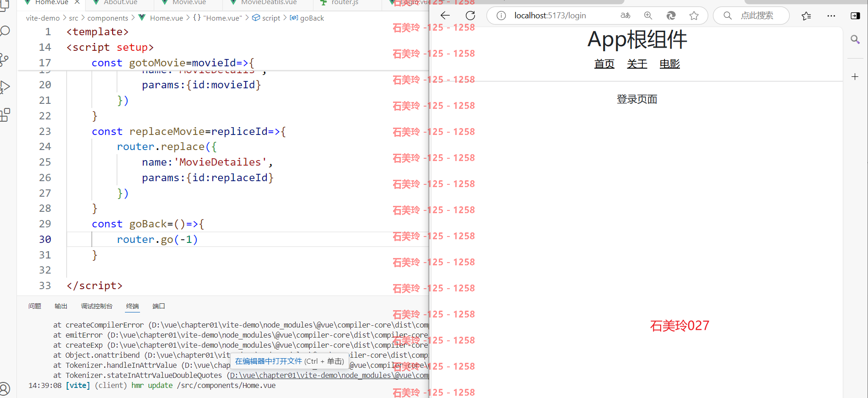Toggle the browser sidebar panel icon

coord(855,16)
